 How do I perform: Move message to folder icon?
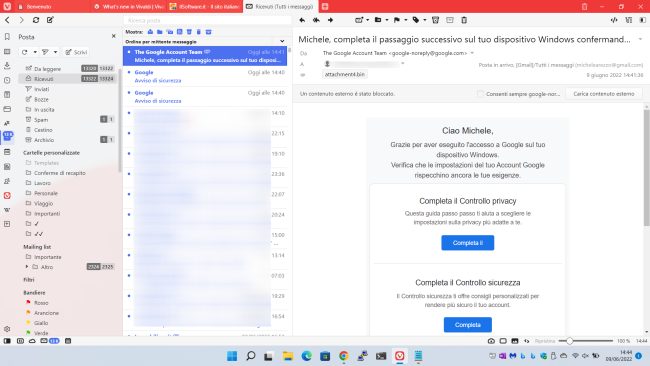[378, 20]
